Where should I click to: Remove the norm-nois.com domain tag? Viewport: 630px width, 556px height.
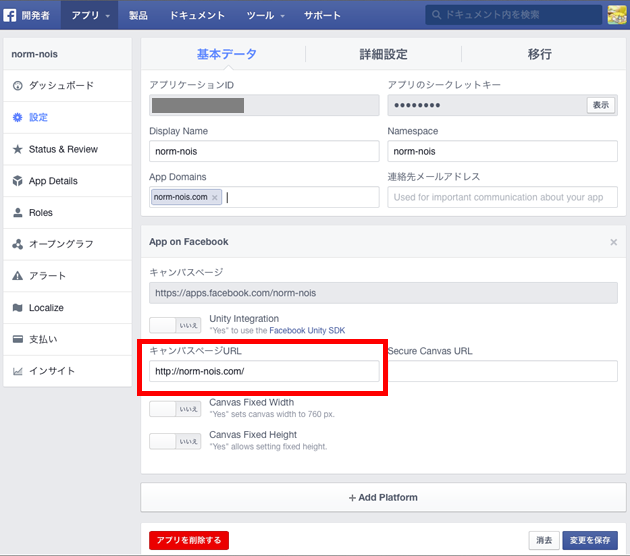(215, 197)
